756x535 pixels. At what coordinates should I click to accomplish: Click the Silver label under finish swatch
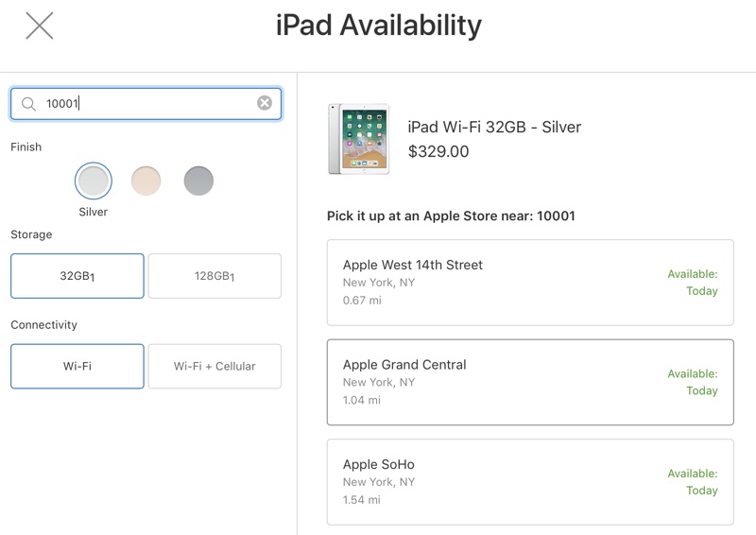click(93, 212)
